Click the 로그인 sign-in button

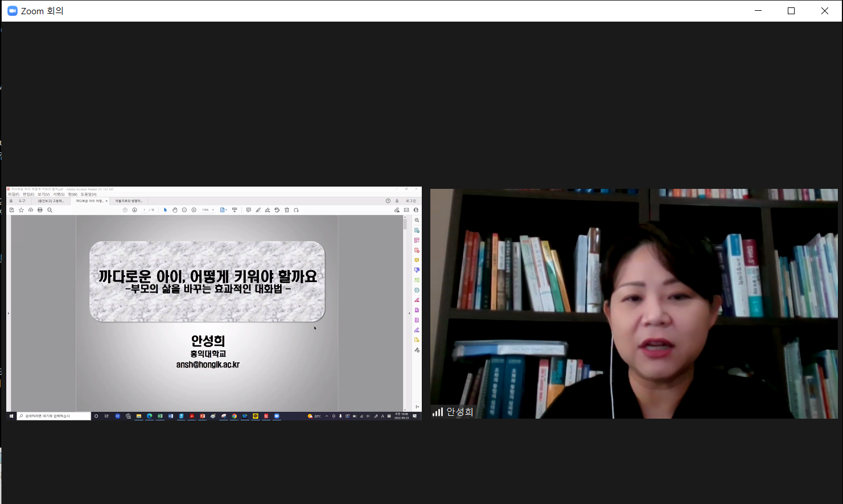(410, 201)
